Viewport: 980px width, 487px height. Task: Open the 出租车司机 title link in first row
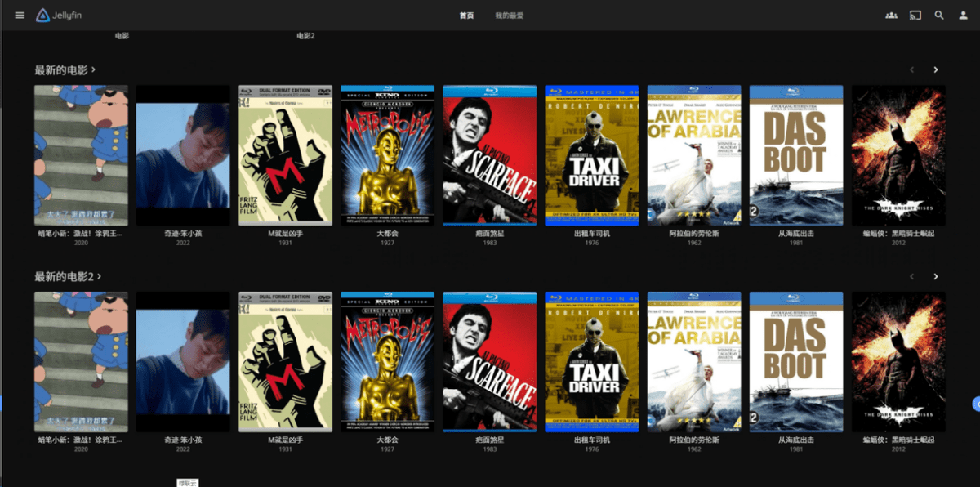click(x=592, y=234)
